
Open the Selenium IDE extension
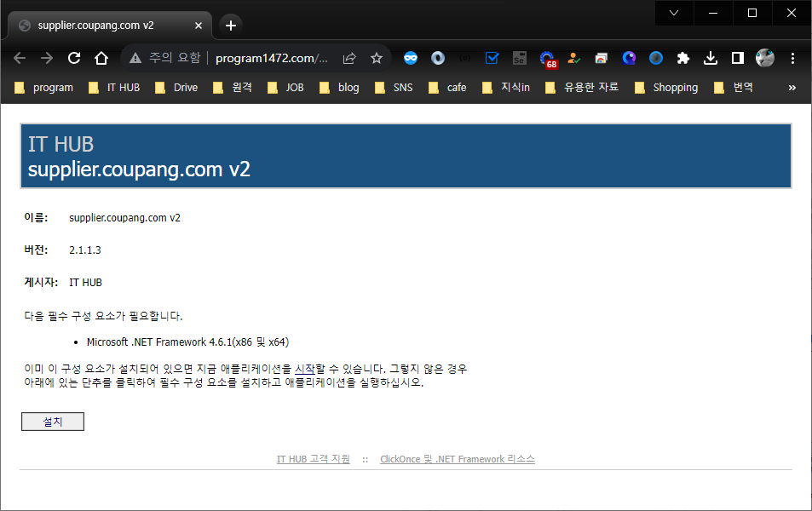tap(519, 59)
